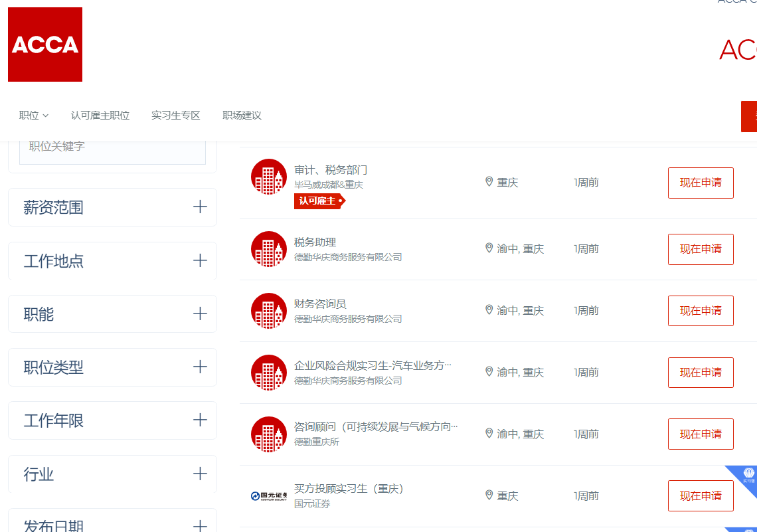
Task: Click location pin in 买方投顾实习生 row
Action: coord(489,495)
